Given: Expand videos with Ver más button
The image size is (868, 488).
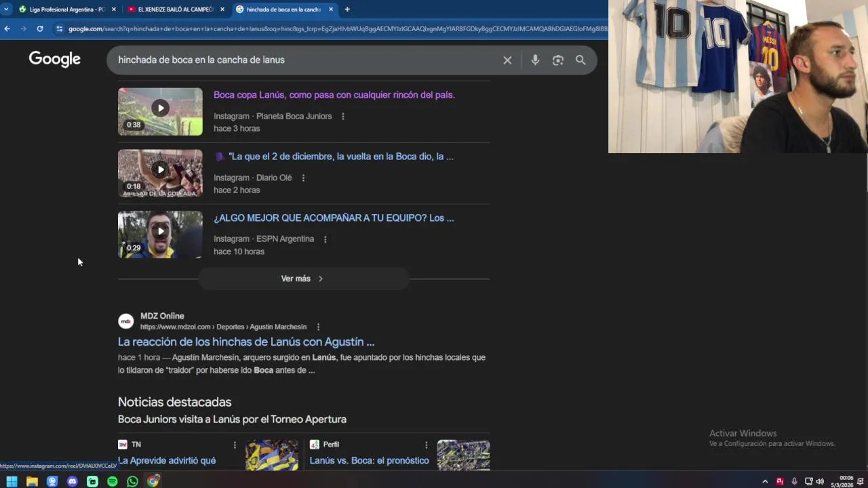Looking at the screenshot, I should [x=303, y=279].
